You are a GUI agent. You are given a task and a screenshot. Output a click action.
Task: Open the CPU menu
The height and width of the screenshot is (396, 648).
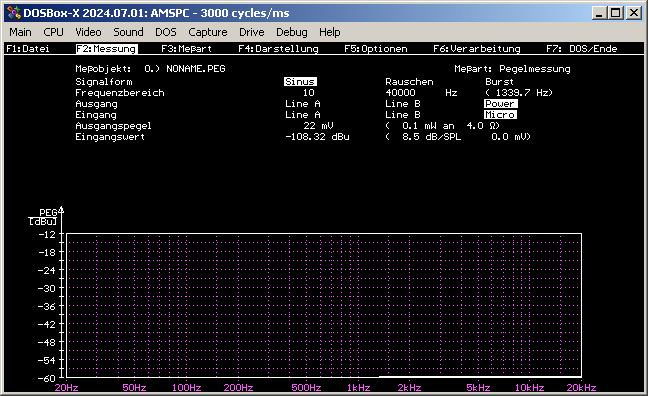point(53,32)
